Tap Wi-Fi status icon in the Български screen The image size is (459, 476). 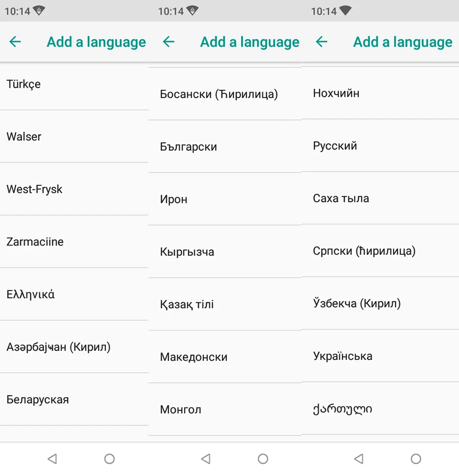(x=192, y=11)
